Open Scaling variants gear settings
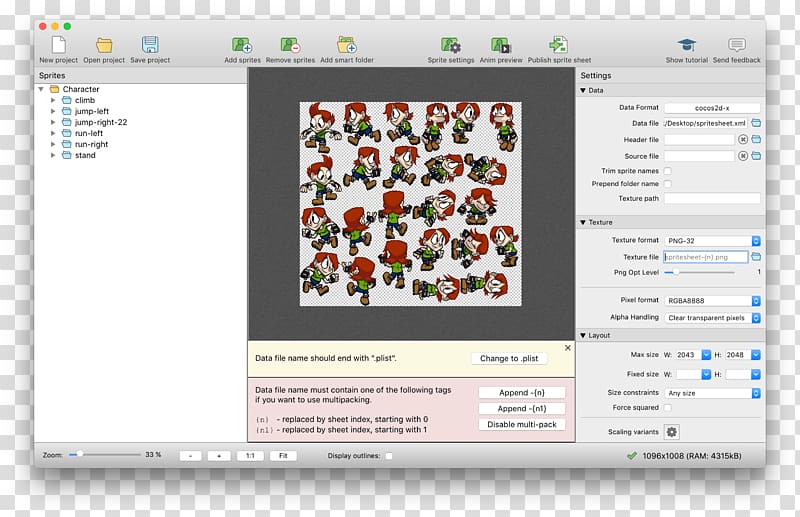800x517 pixels. (672, 432)
